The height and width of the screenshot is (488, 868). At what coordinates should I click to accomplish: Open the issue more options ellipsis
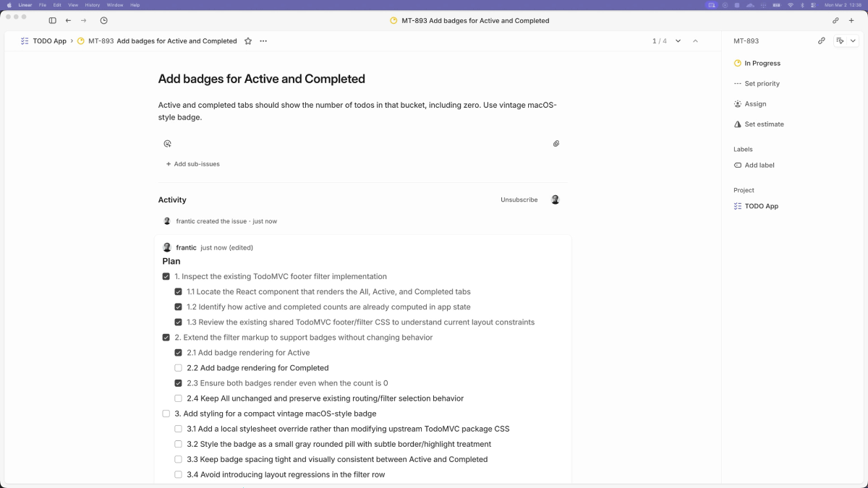coord(263,41)
